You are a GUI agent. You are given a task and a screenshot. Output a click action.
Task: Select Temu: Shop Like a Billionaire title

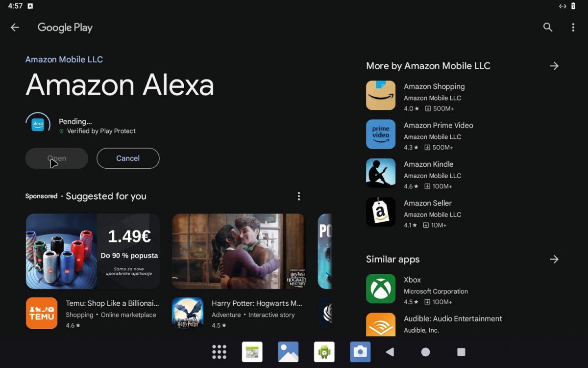tap(112, 303)
